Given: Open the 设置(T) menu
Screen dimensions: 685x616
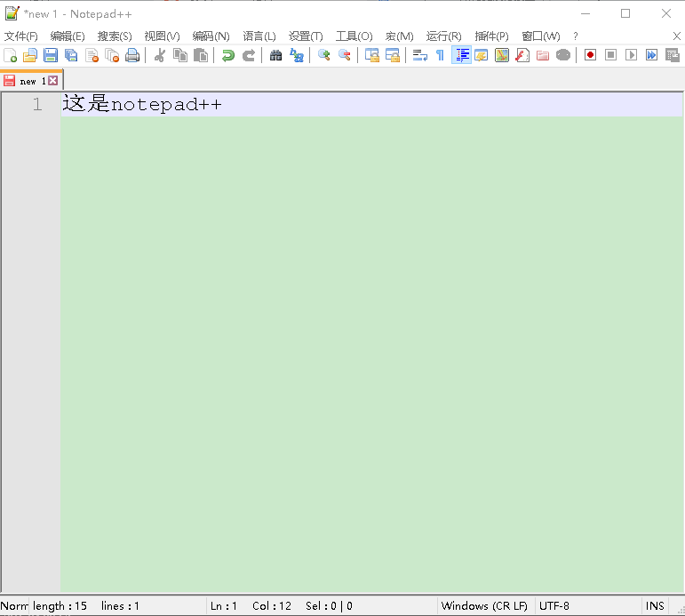Looking at the screenshot, I should [x=306, y=36].
